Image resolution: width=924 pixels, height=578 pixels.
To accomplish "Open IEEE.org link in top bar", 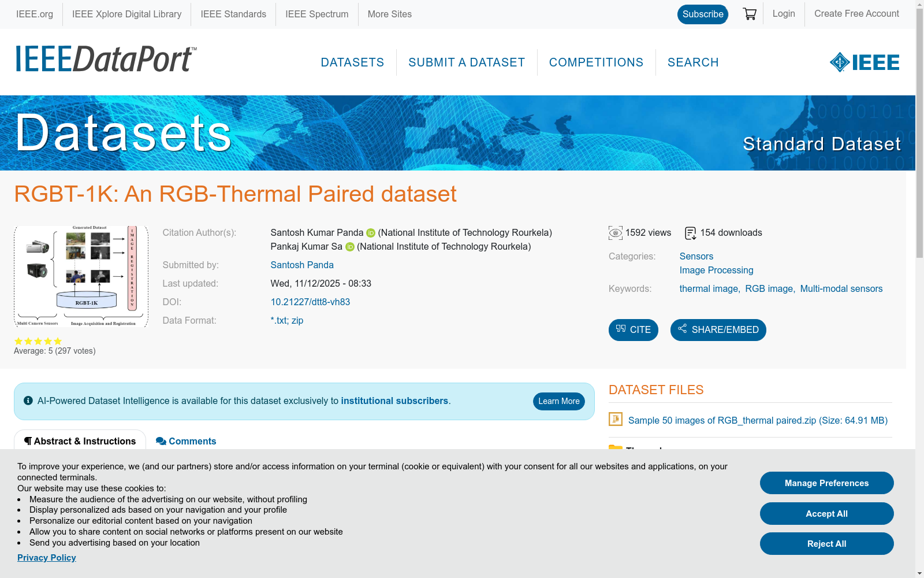I will coord(35,14).
